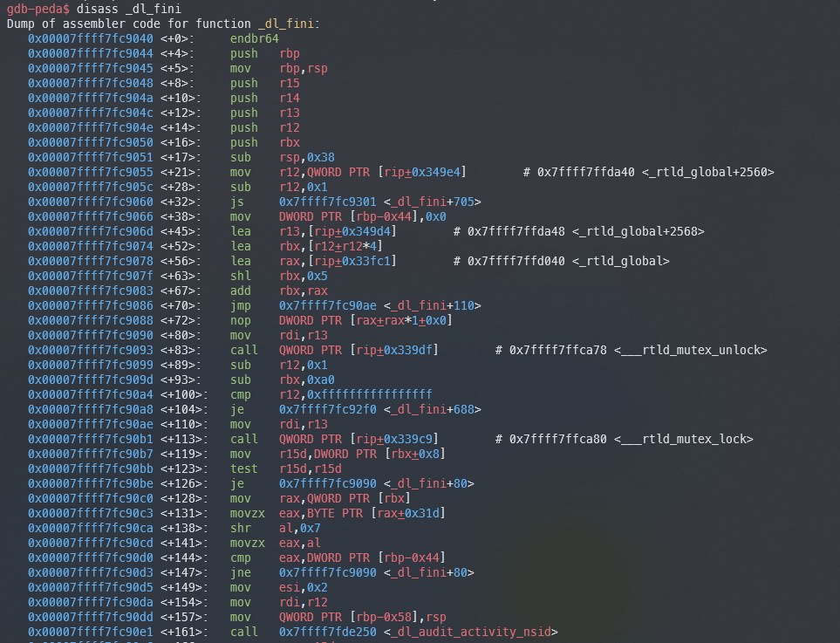
Task: Click the gdb-peda$ prompt text
Action: [38, 9]
